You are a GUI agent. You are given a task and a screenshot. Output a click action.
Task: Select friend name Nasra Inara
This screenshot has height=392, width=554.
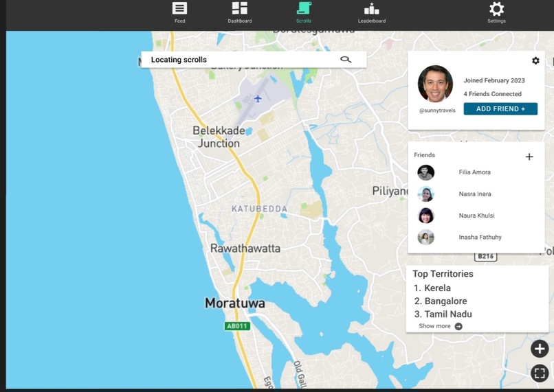point(475,194)
